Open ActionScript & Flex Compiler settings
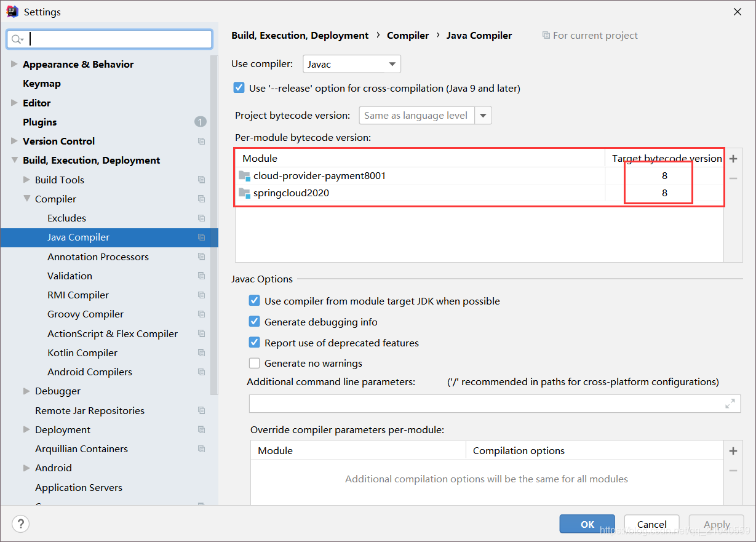Screen dimensions: 756x542 point(113,333)
